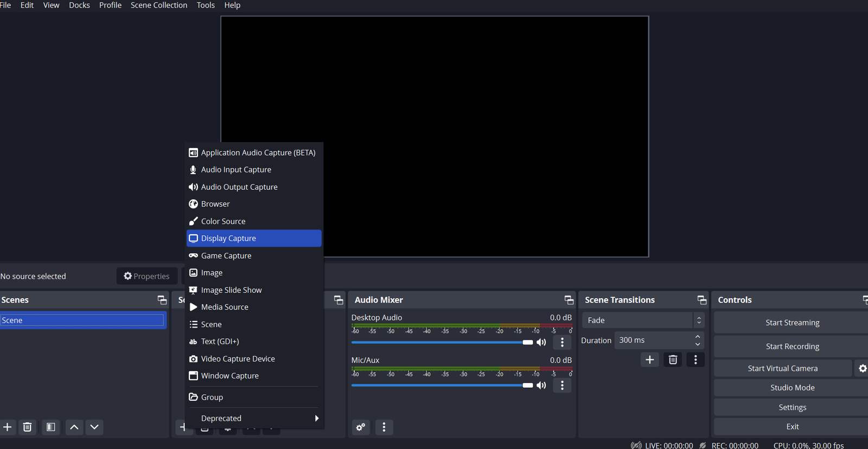Add an Image Slide Show source
This screenshot has height=449, width=868.
[254, 290]
